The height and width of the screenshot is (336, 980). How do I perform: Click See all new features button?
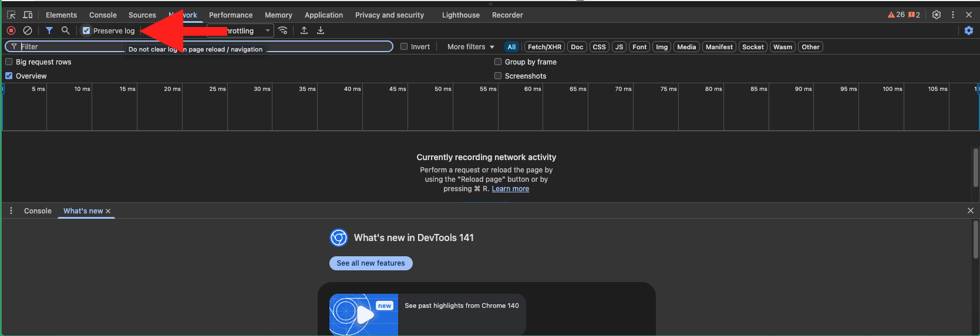pyautogui.click(x=371, y=263)
